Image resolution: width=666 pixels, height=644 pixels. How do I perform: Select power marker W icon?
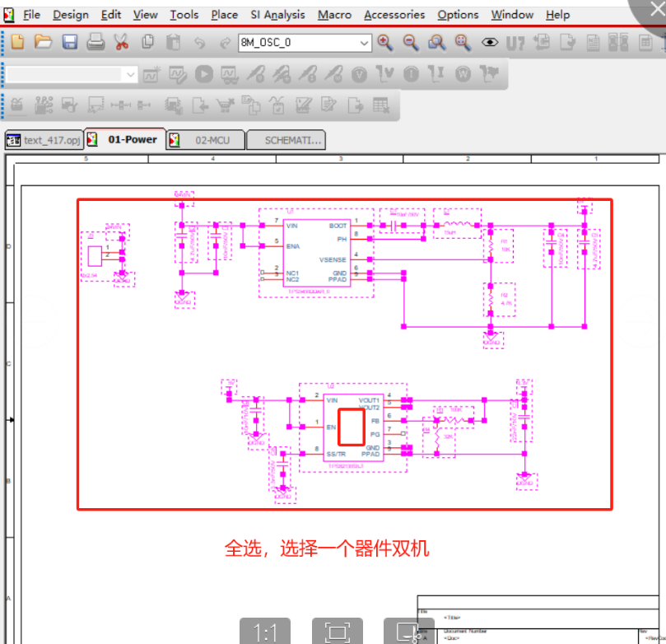(463, 75)
